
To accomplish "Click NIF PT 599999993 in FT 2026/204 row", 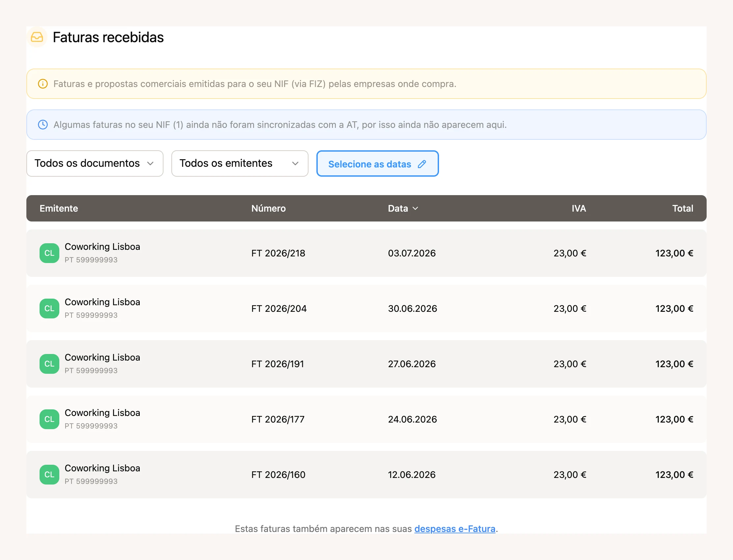I will (91, 315).
